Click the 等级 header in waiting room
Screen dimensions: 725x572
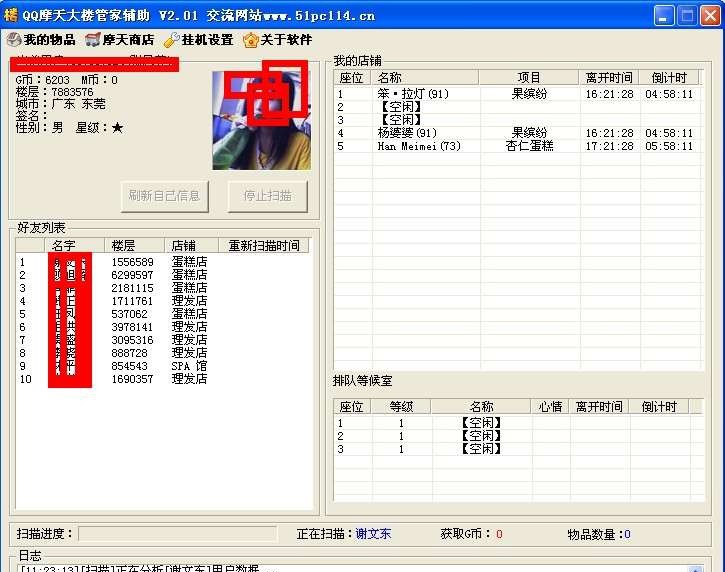tap(401, 406)
